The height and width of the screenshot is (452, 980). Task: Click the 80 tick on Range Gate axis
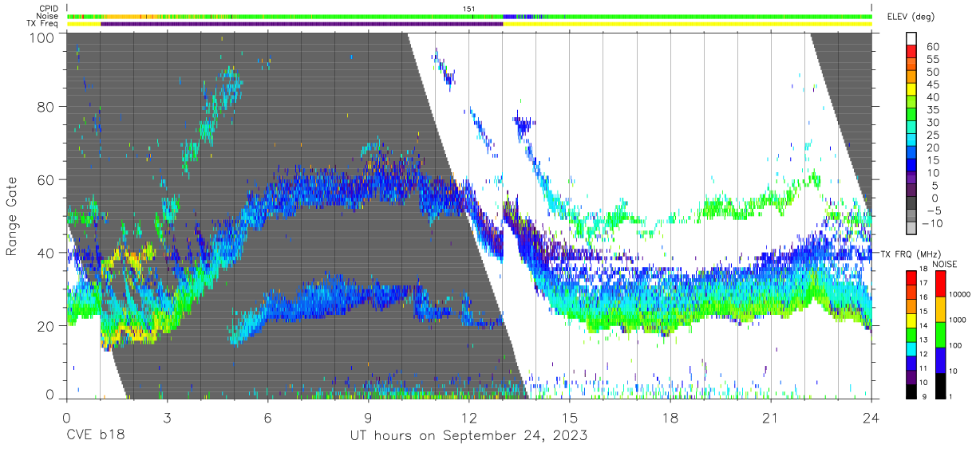point(46,108)
